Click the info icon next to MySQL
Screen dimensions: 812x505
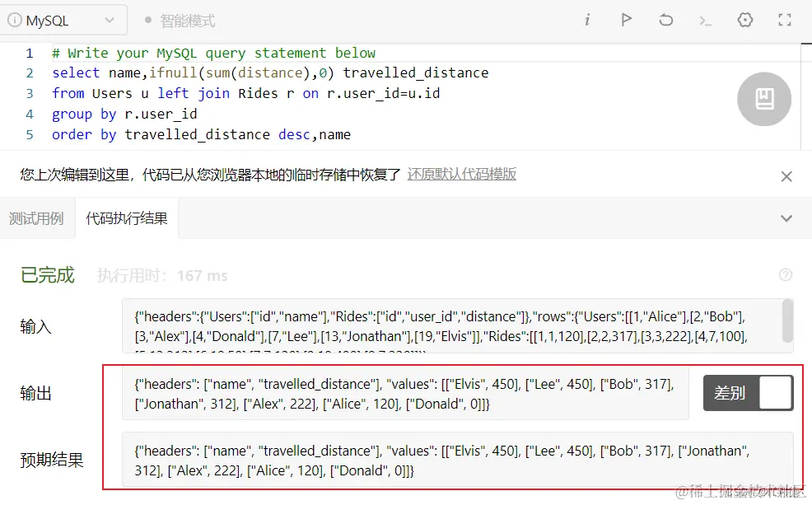pyautogui.click(x=15, y=21)
